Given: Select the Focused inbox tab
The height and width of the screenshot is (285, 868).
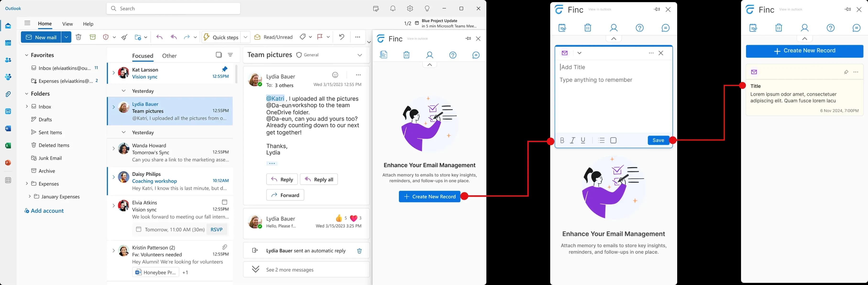Looking at the screenshot, I should (x=143, y=56).
